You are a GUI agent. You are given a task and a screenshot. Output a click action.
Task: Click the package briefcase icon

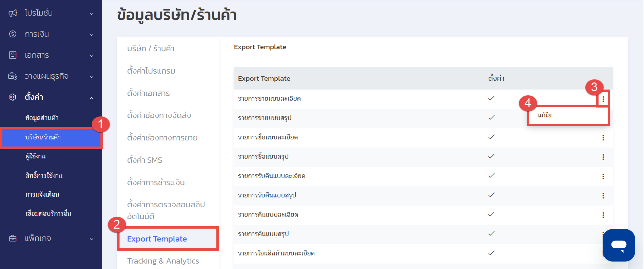pyautogui.click(x=13, y=238)
